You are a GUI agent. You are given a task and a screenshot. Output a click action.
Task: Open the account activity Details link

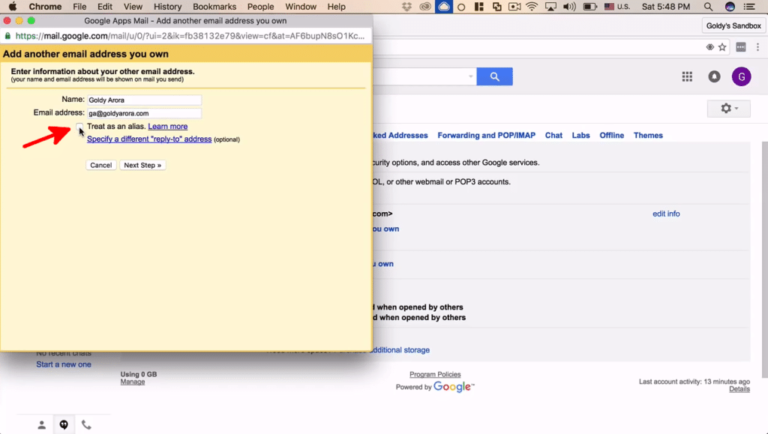click(739, 389)
